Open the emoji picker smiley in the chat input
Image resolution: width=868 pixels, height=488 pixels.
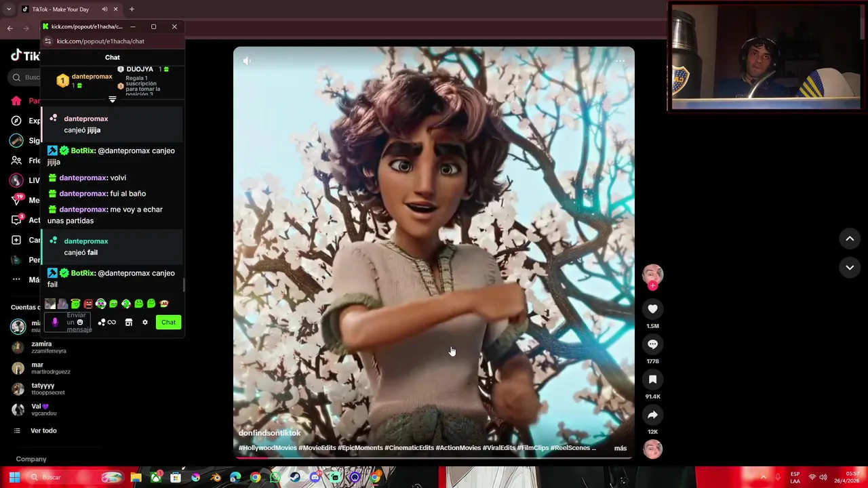point(80,322)
